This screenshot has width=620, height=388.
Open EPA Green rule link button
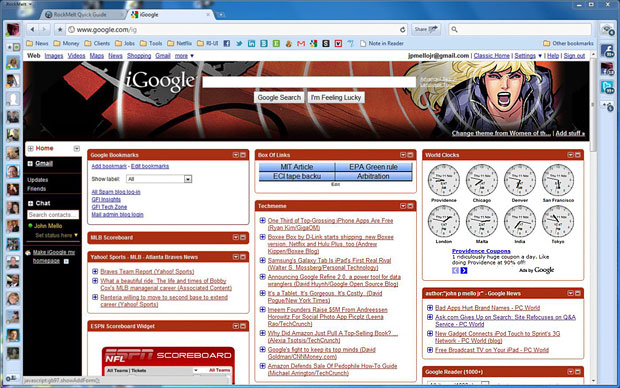point(373,167)
